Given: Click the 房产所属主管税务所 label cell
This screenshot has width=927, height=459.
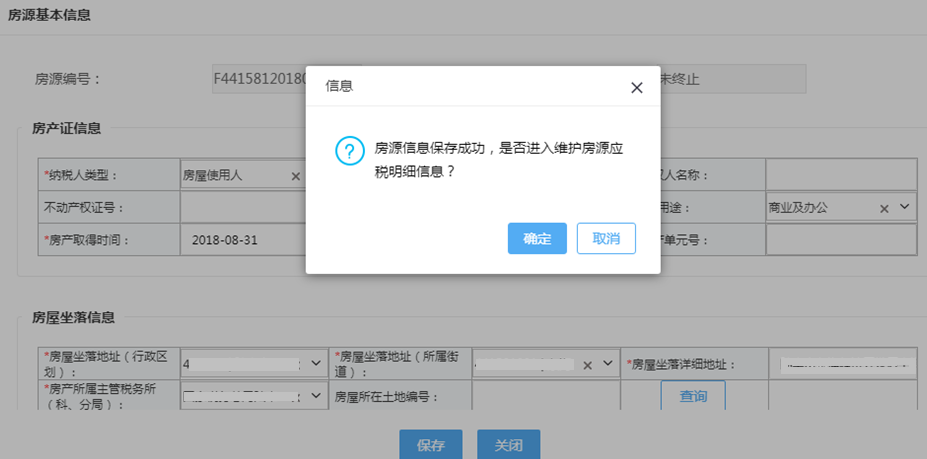Looking at the screenshot, I should click(109, 396).
